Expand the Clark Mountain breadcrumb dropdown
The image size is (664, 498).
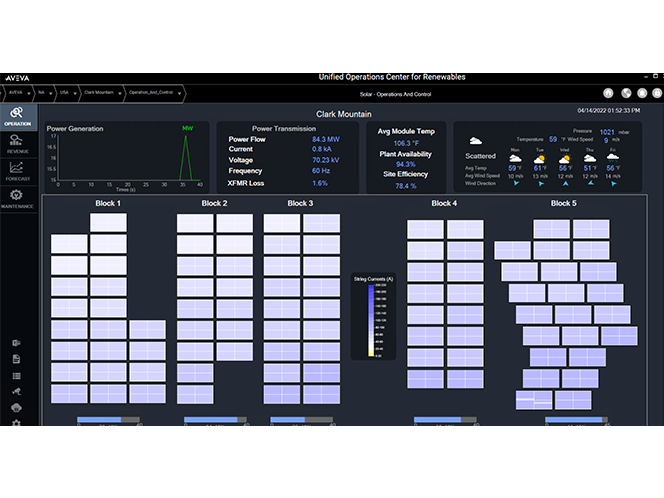click(118, 92)
